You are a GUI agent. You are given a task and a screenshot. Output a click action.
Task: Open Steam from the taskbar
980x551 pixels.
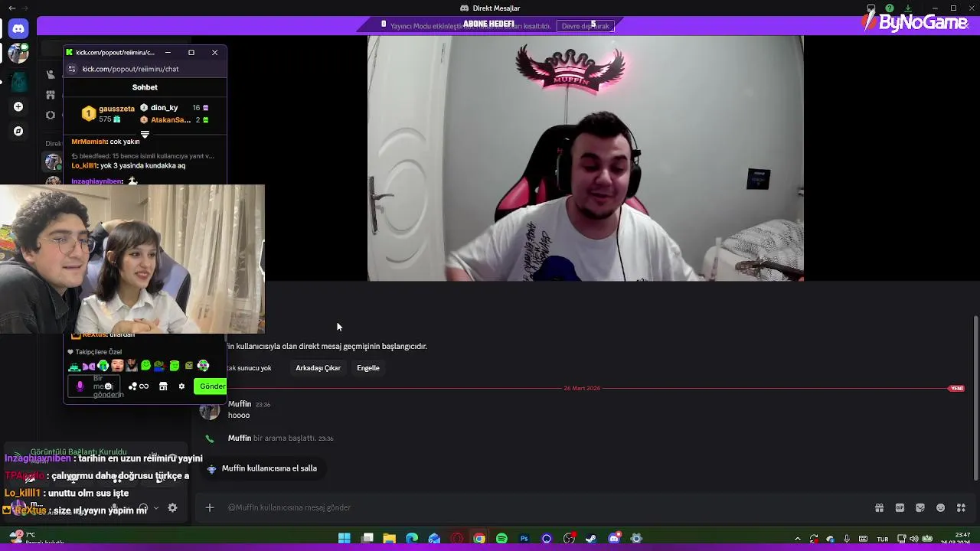coord(591,539)
